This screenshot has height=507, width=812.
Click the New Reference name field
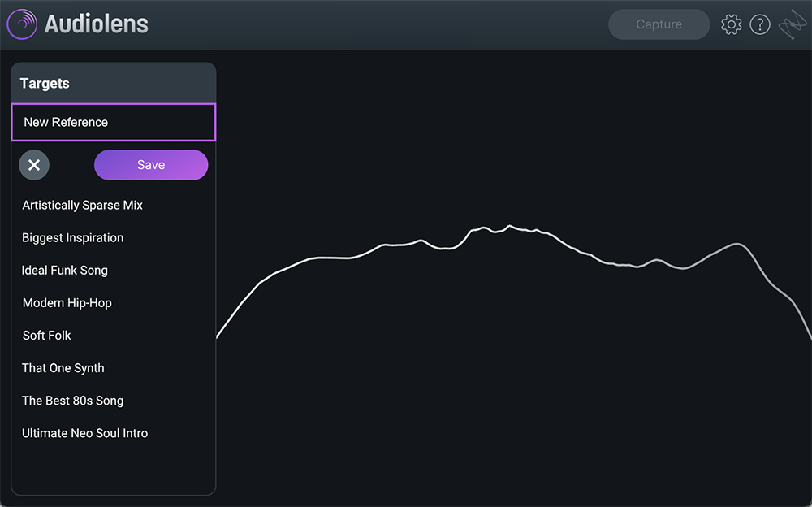click(x=113, y=122)
